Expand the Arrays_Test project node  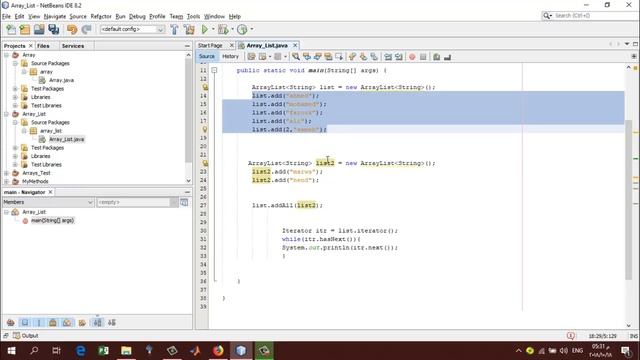(7, 173)
